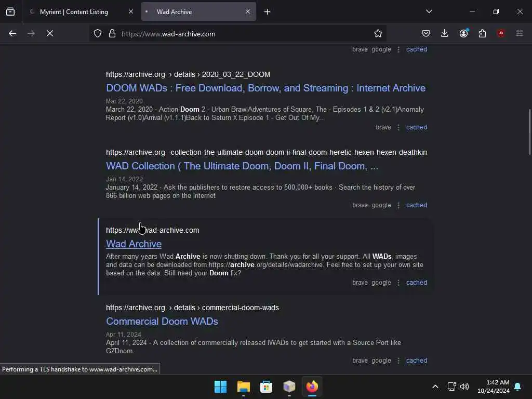
Task: Open the cube app in taskbar
Action: tap(289, 387)
